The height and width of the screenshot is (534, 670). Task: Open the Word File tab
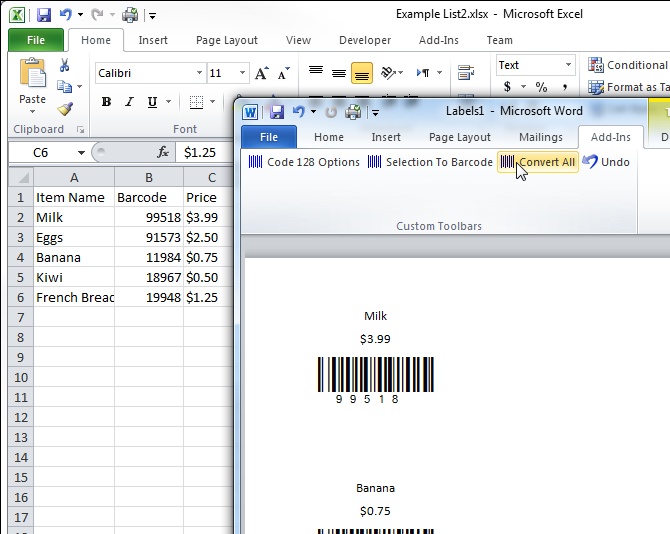[x=269, y=137]
